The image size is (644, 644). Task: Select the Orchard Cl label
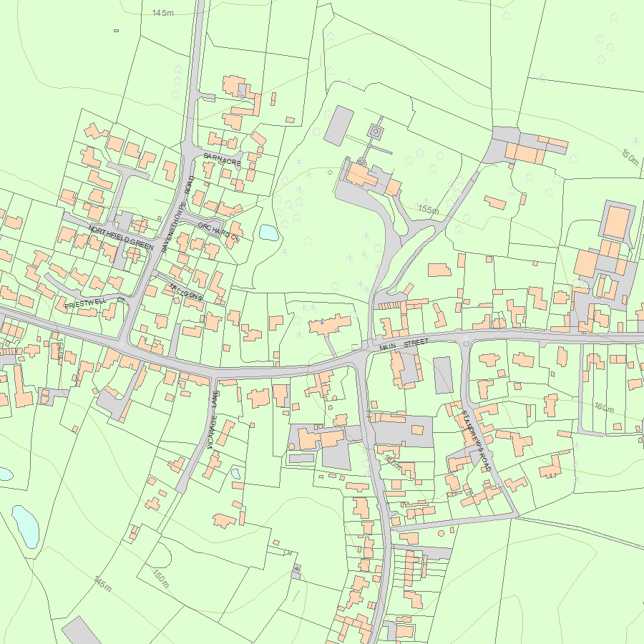pyautogui.click(x=218, y=232)
